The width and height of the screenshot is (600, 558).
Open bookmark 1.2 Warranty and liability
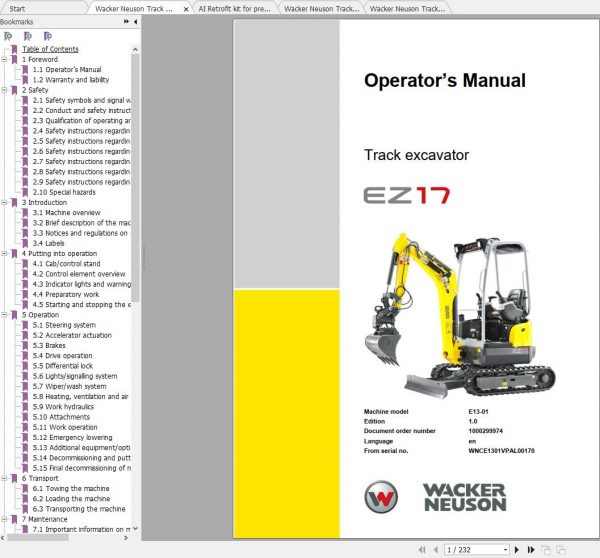(70, 80)
